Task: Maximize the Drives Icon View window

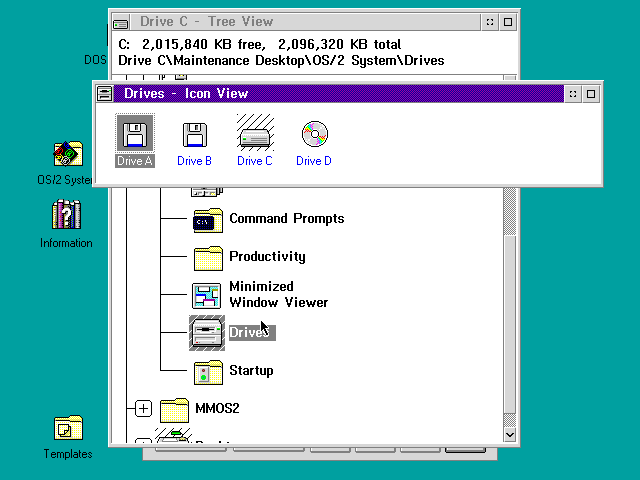Action: [x=591, y=94]
